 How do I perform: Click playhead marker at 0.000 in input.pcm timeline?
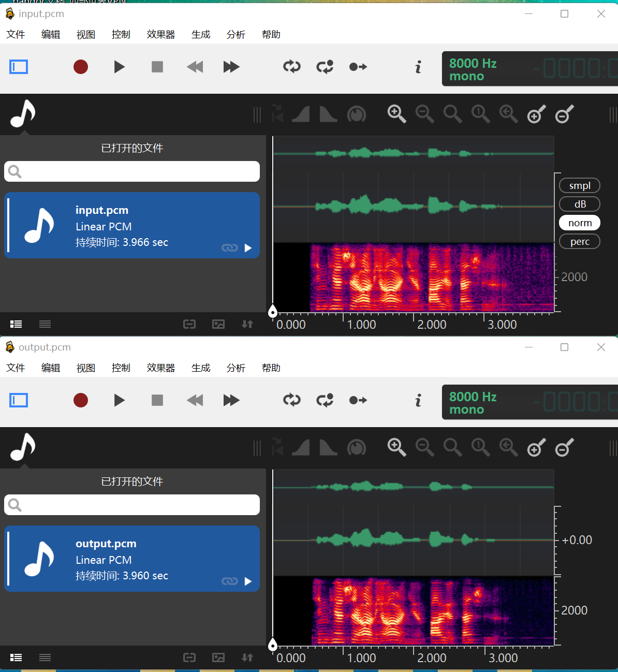tap(273, 311)
